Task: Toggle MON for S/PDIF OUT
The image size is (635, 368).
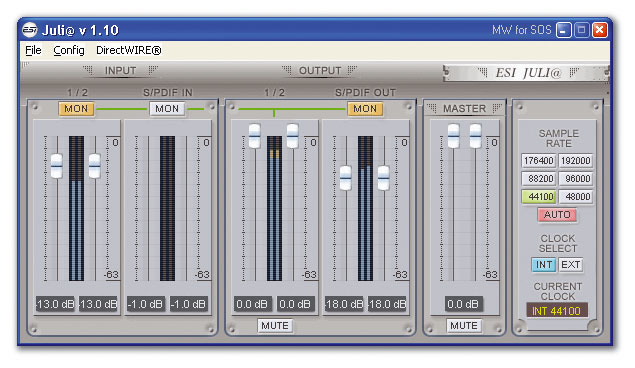Action: 365,108
